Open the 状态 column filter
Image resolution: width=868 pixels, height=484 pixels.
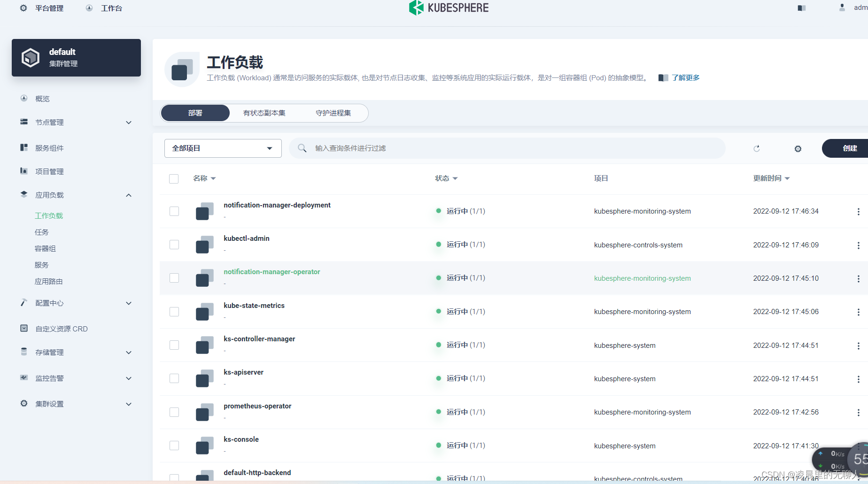pyautogui.click(x=446, y=178)
